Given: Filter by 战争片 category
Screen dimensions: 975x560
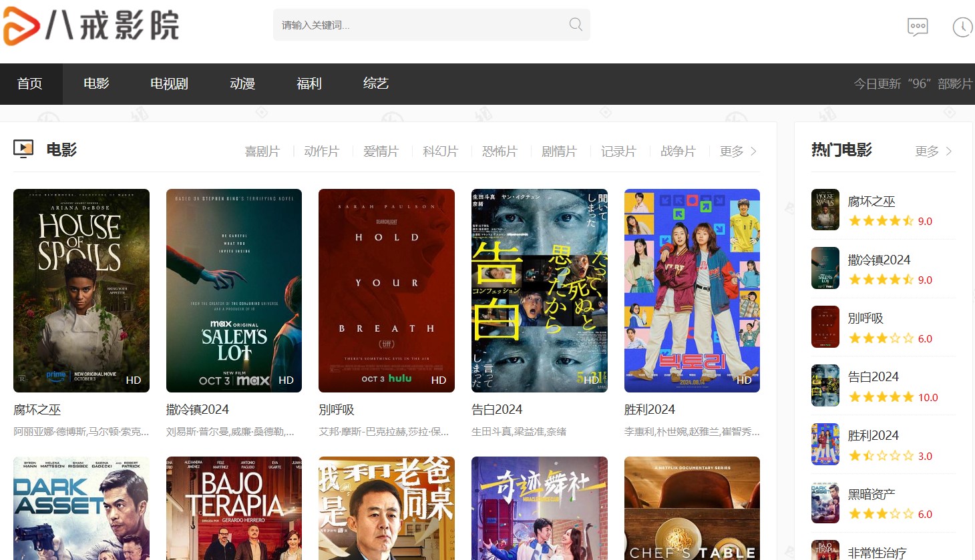Looking at the screenshot, I should 678,152.
